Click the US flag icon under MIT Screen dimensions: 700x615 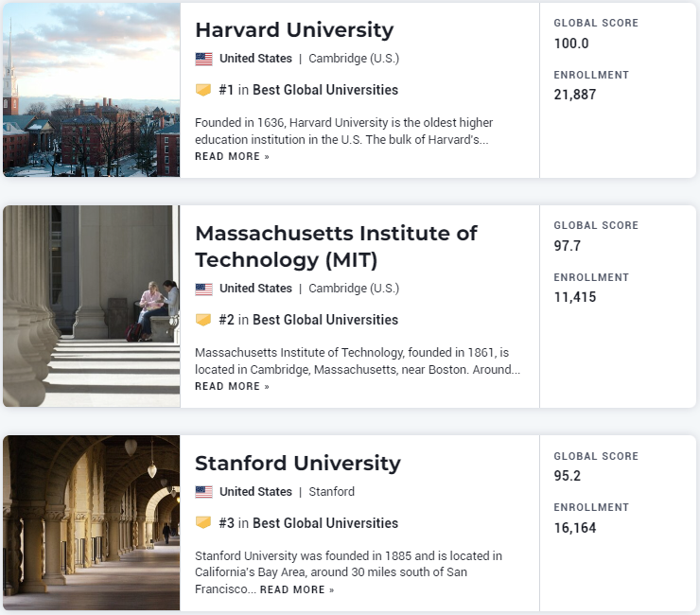point(204,289)
